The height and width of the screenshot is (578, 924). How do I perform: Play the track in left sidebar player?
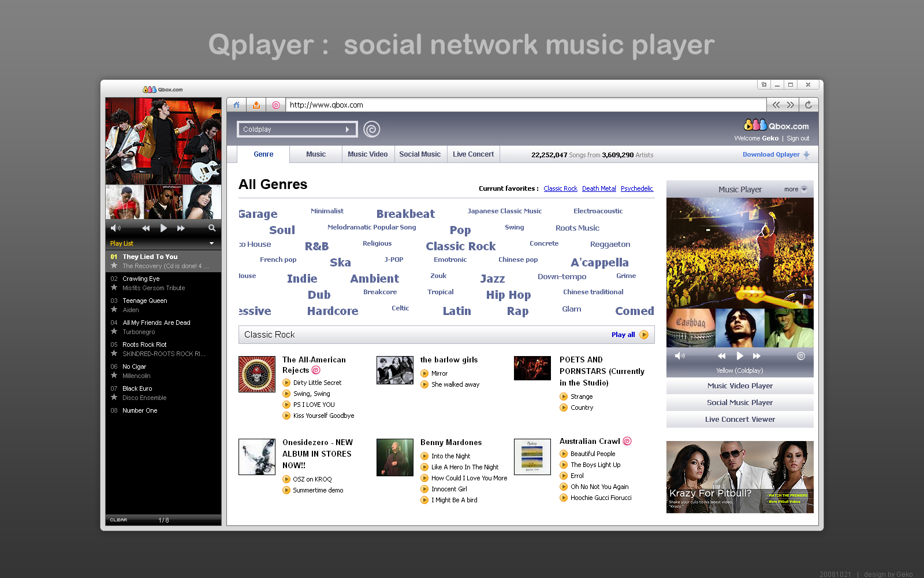(163, 228)
